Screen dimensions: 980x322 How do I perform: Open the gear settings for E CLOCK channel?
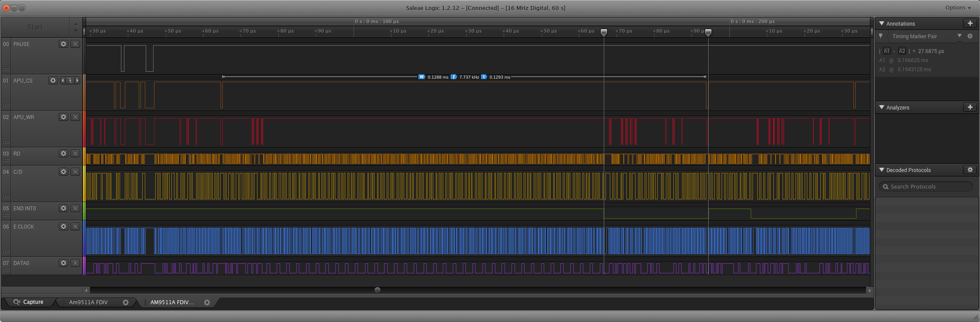coord(64,226)
